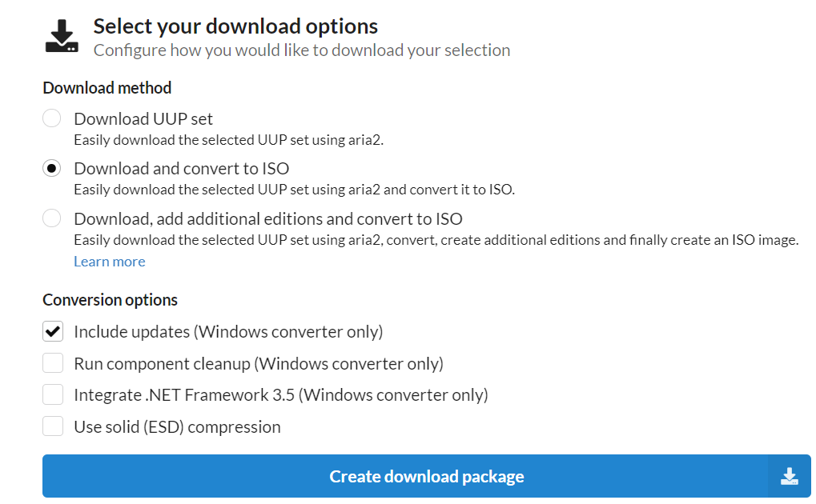The width and height of the screenshot is (816, 504).
Task: Enable the Use solid (ESD) compression checkbox
Action: point(53,426)
